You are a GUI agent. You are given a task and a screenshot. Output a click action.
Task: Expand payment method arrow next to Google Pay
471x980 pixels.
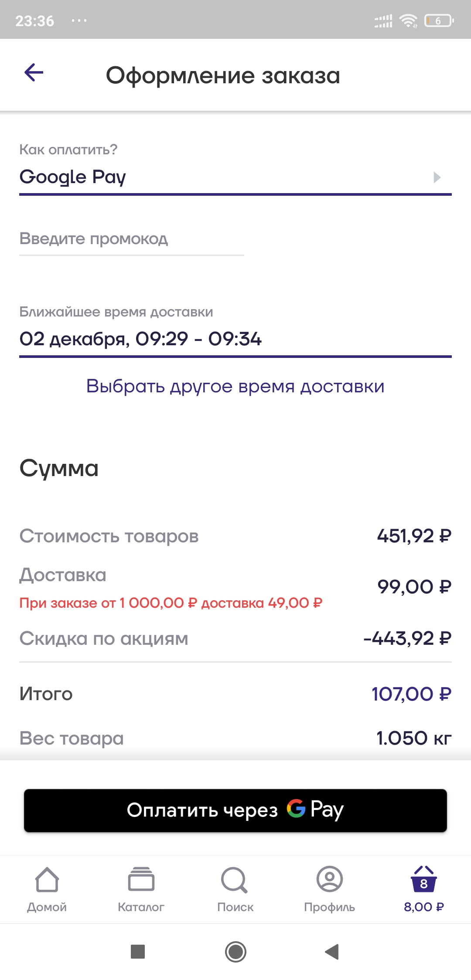pos(437,177)
